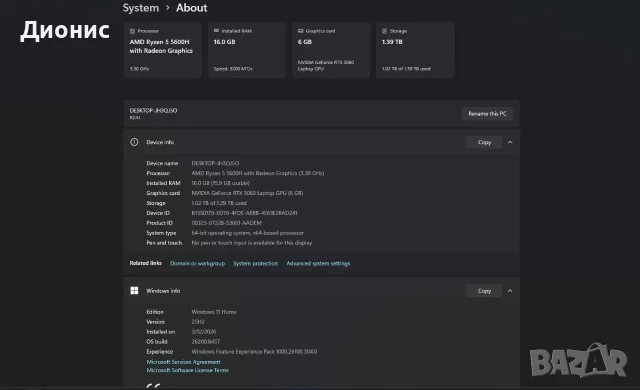Select the System type 64-bit value
Screen dimensions: 640x390
click(248, 233)
